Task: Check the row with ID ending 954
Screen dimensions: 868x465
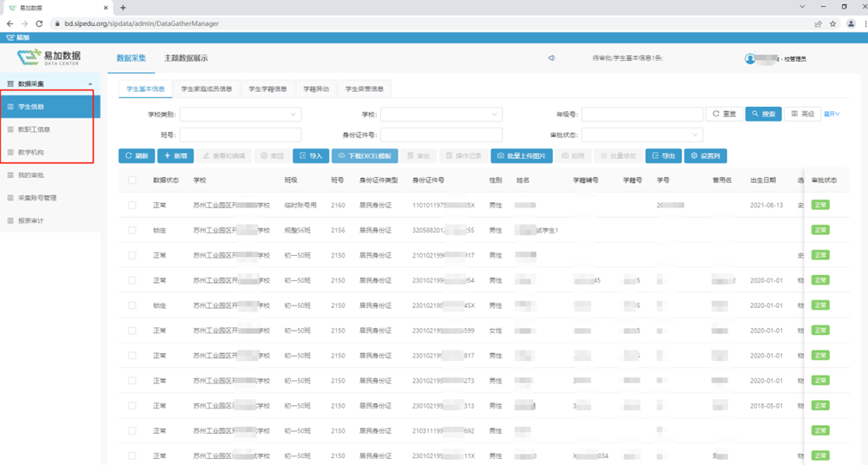Action: click(x=132, y=280)
